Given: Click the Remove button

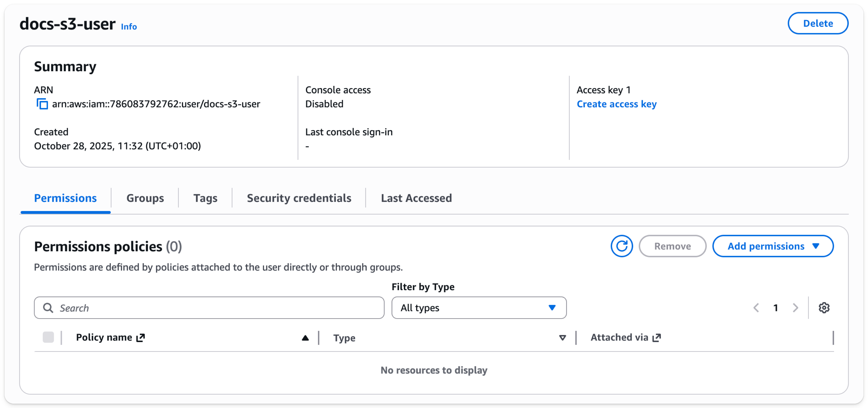Looking at the screenshot, I should (x=672, y=246).
